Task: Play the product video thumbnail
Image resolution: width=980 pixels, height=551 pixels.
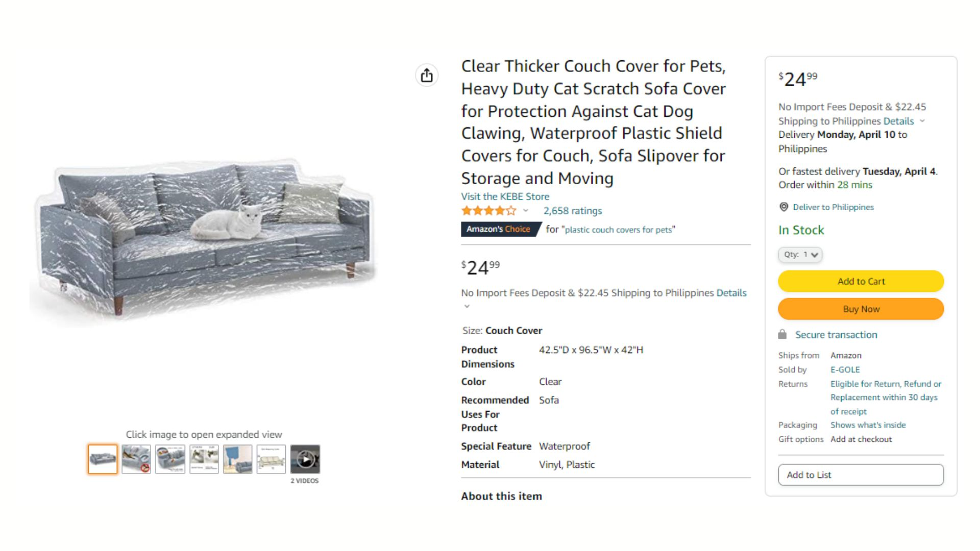Action: pos(305,459)
